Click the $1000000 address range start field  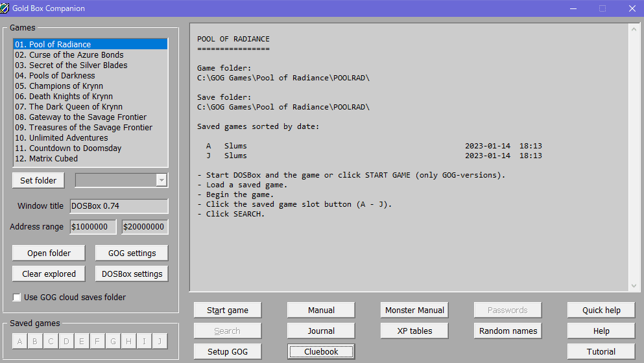click(x=93, y=227)
